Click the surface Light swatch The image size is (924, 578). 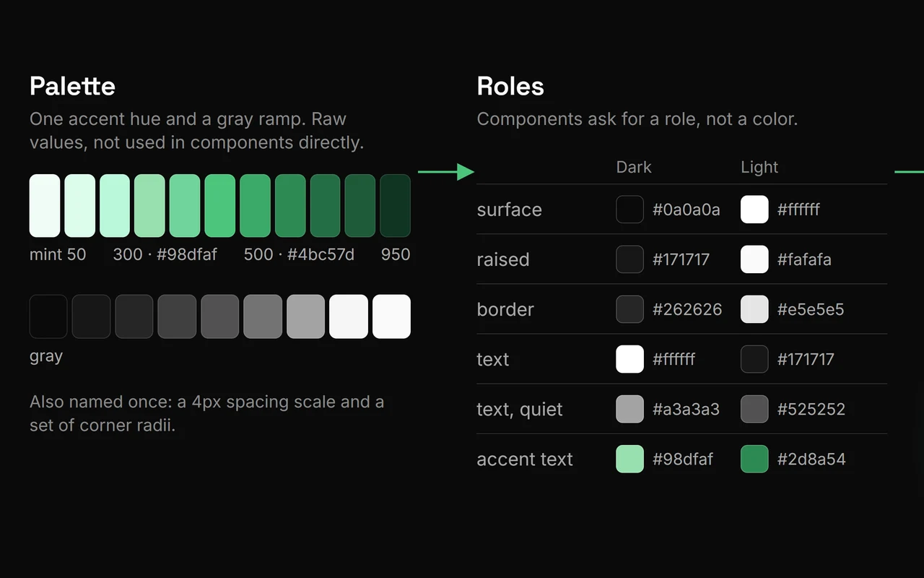[754, 210]
